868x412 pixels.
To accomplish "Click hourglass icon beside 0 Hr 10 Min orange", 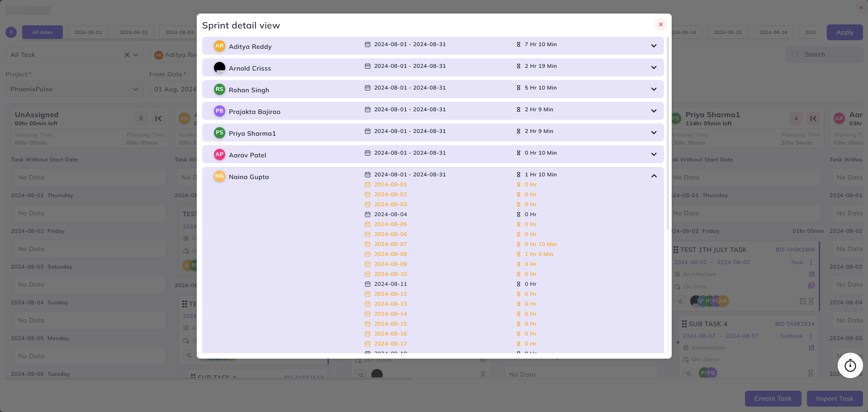I will coord(518,244).
